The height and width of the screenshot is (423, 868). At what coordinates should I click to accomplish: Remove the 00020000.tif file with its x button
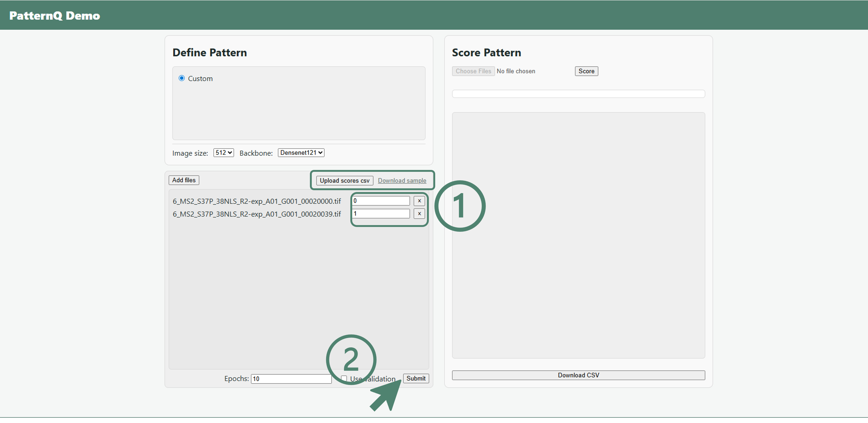point(419,201)
